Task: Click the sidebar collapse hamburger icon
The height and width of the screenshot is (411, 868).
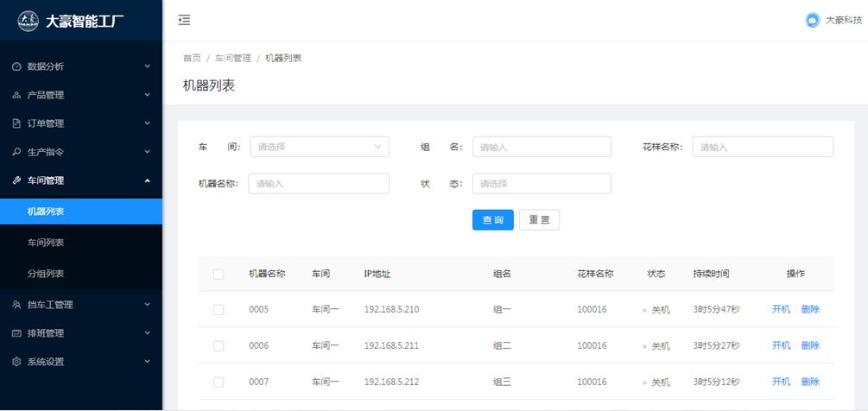Action: pos(184,20)
